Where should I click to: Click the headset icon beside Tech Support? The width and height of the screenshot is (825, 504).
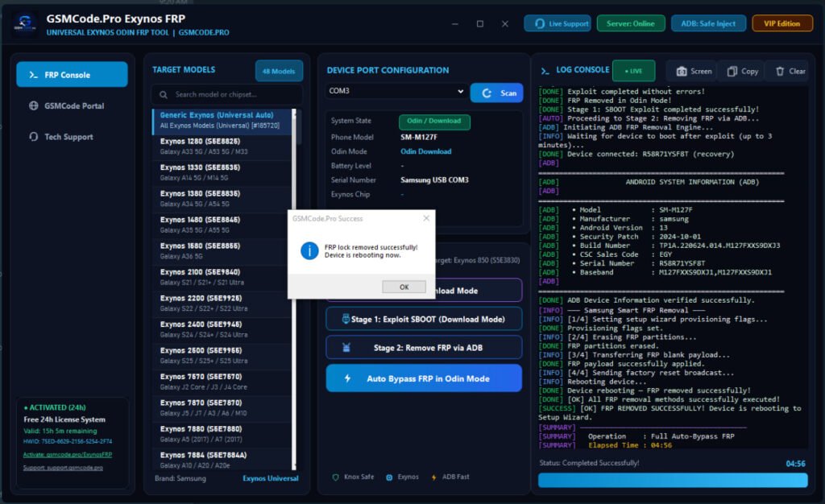34,137
